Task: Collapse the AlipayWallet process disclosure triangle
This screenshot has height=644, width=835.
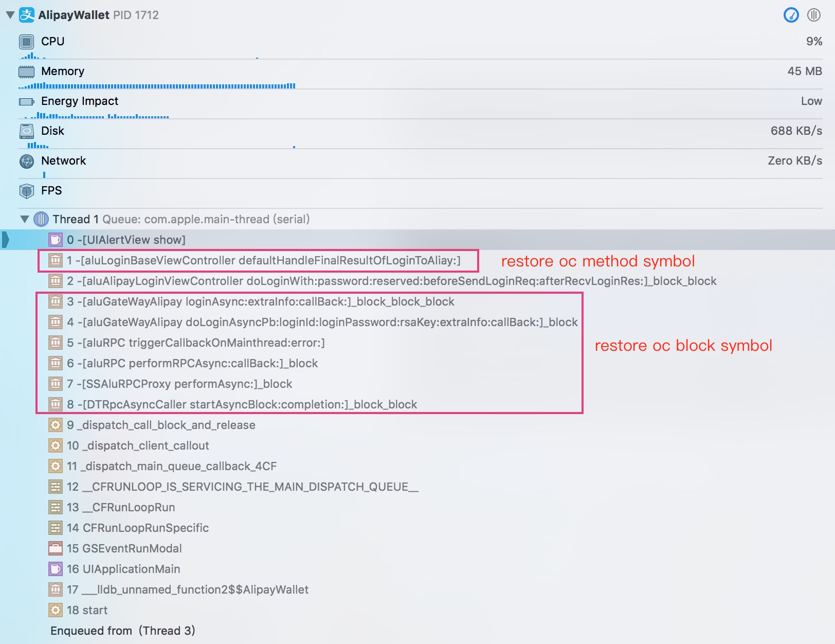Action: pos(10,15)
